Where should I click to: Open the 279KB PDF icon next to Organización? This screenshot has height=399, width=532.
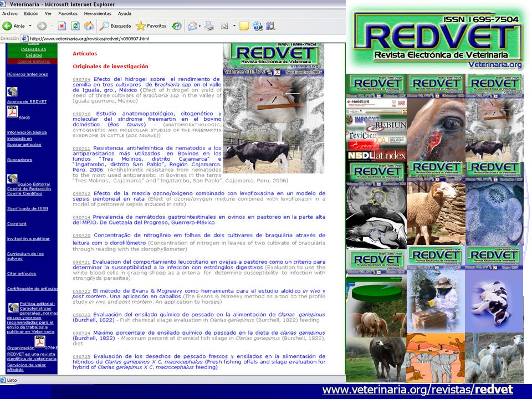40,341
